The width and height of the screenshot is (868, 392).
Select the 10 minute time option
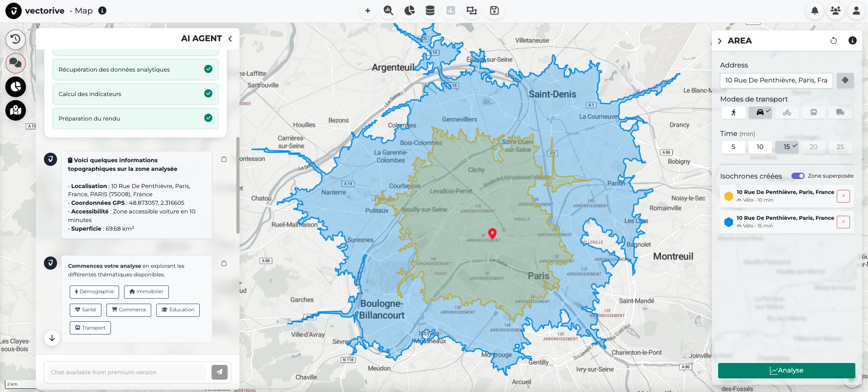(x=760, y=147)
